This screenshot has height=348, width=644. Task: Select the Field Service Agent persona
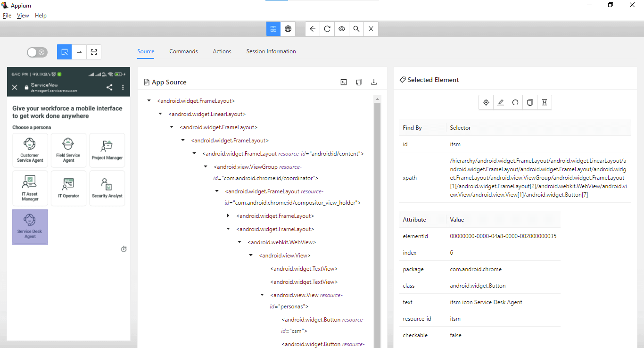pos(69,150)
